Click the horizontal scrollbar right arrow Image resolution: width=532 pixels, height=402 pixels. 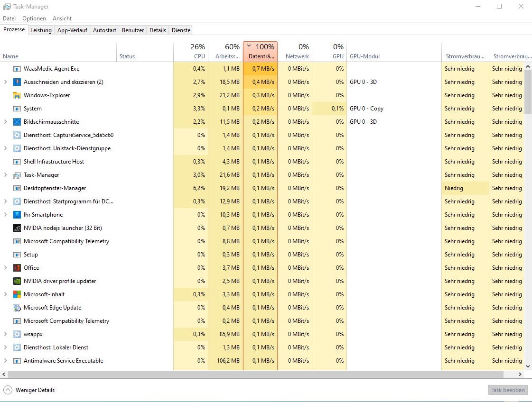point(520,374)
